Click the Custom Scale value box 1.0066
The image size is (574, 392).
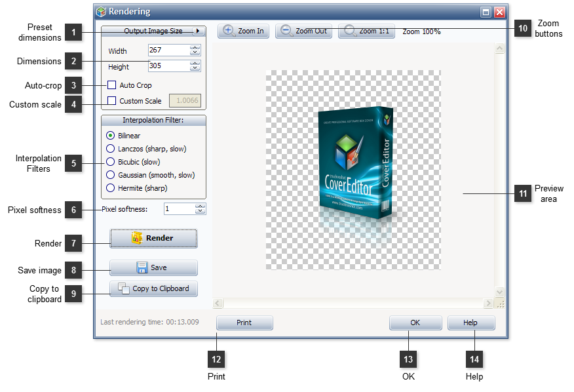pyautogui.click(x=185, y=101)
